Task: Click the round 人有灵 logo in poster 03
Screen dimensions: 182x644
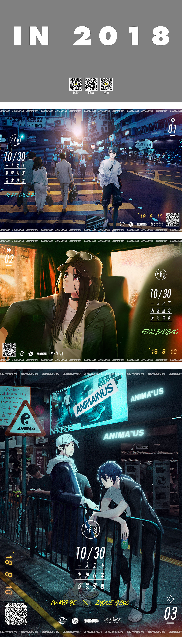Action: (91, 529)
